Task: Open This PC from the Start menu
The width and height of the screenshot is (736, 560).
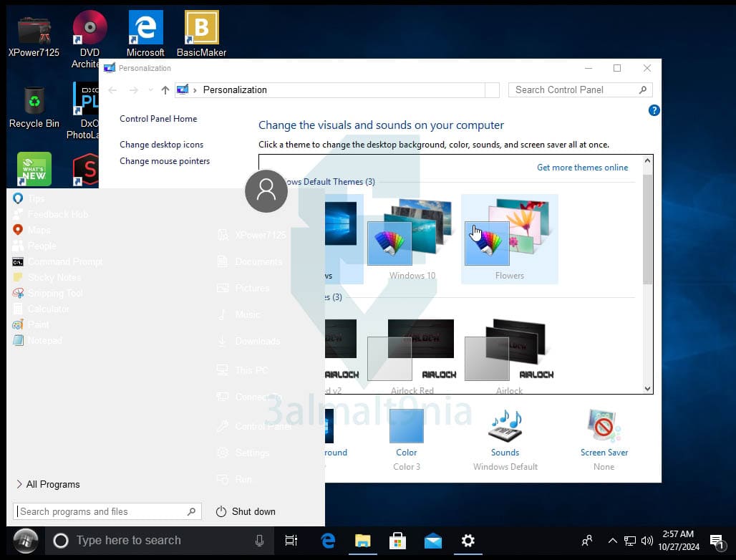Action: (x=243, y=370)
